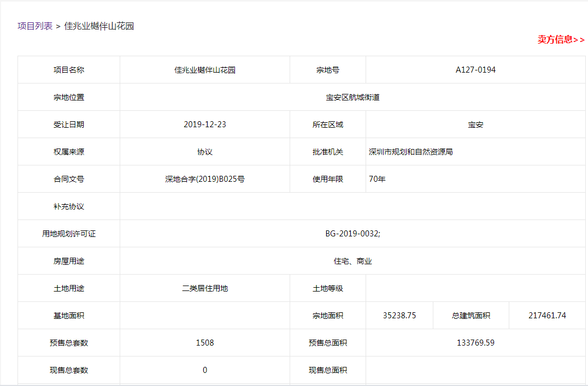This screenshot has height=386, width=588.
Task: Select the 使用年限 value 70年
Action: [x=378, y=179]
